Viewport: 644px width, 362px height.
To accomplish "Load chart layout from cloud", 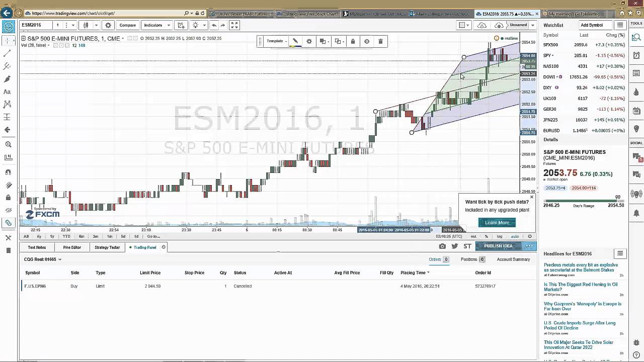I will pyautogui.click(x=482, y=25).
